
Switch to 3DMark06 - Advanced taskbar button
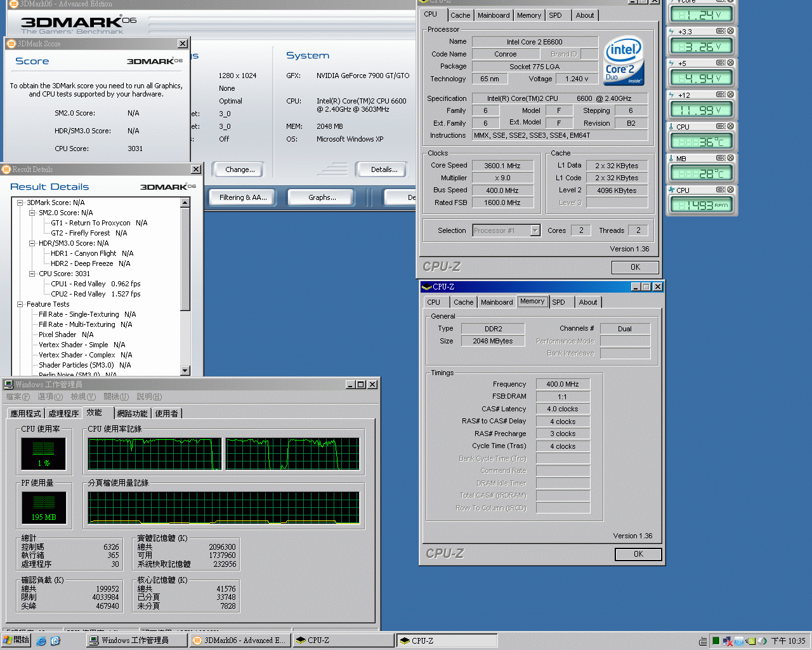240,640
